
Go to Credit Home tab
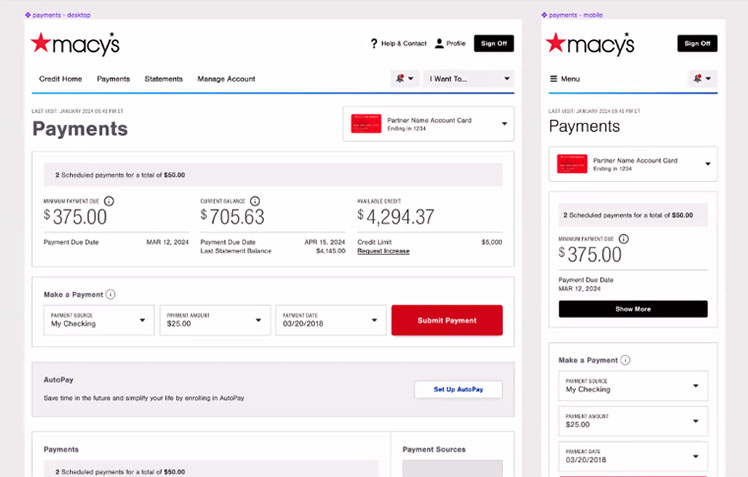pos(60,78)
